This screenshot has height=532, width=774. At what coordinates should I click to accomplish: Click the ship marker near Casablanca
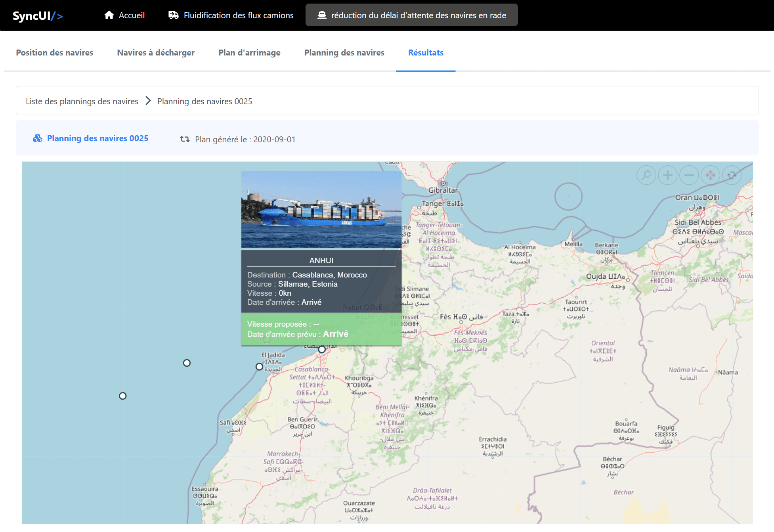[x=322, y=349]
